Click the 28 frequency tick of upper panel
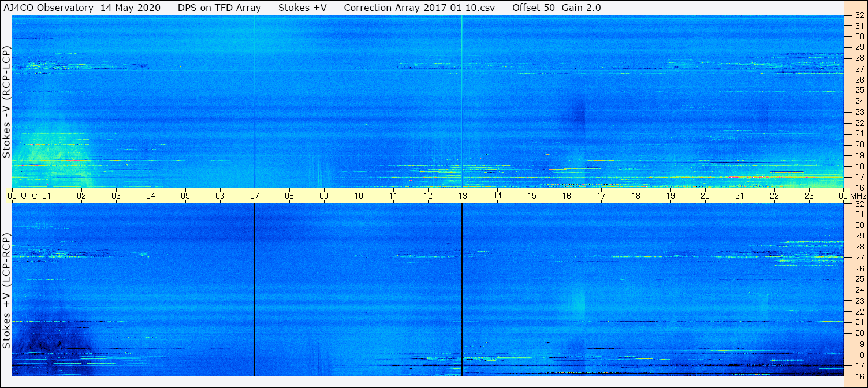This screenshot has height=388, width=868. click(x=859, y=58)
